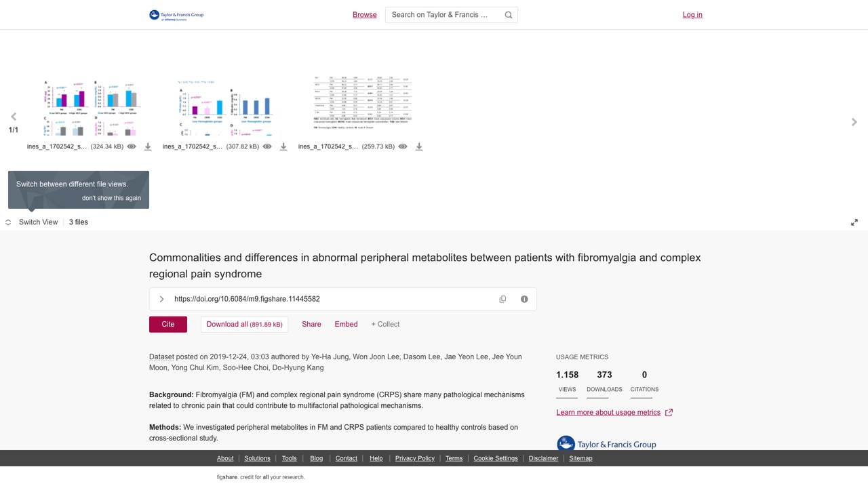868x488 pixels.
Task: Enter fullscreen with the expand icon
Action: pos(854,222)
